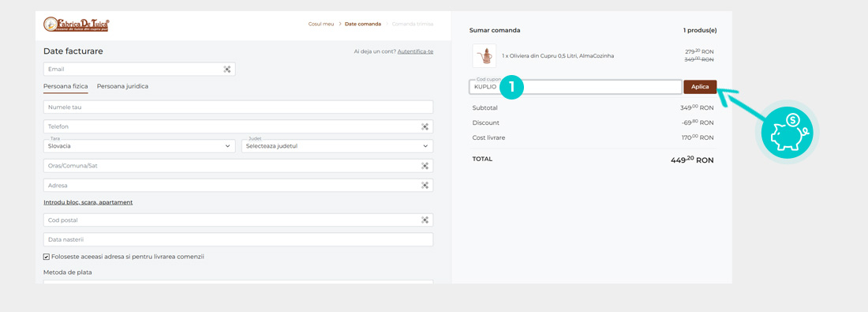Click the 1 produs(e) count text
The image size is (868, 312).
(700, 31)
